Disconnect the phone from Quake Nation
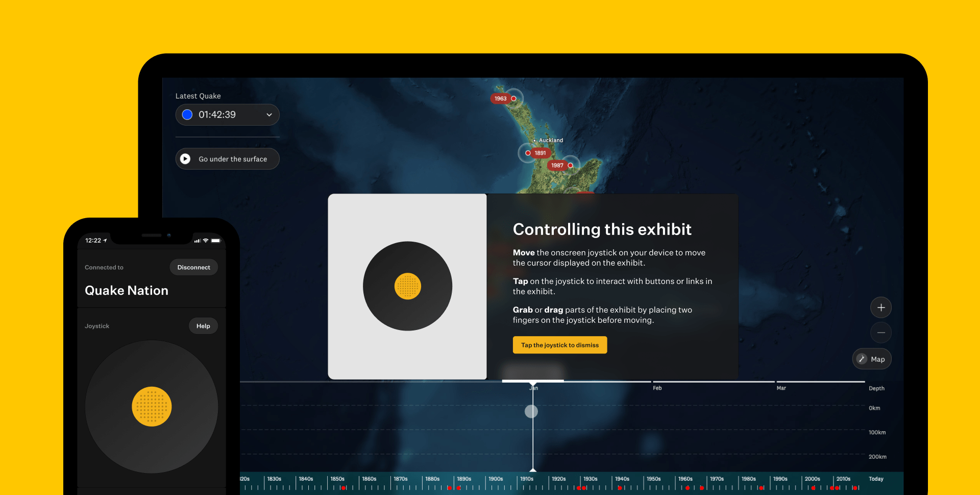The height and width of the screenshot is (495, 980). point(193,267)
